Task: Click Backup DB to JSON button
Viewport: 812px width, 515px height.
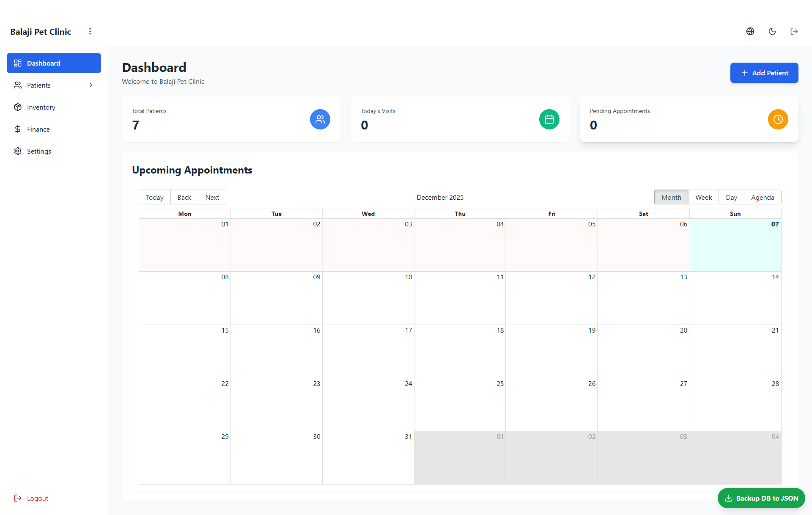Action: click(761, 498)
